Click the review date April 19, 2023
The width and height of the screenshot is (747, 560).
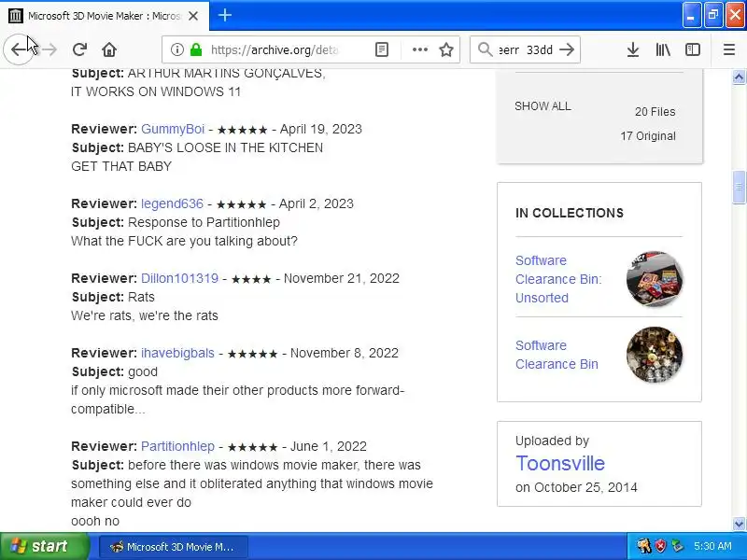(320, 129)
